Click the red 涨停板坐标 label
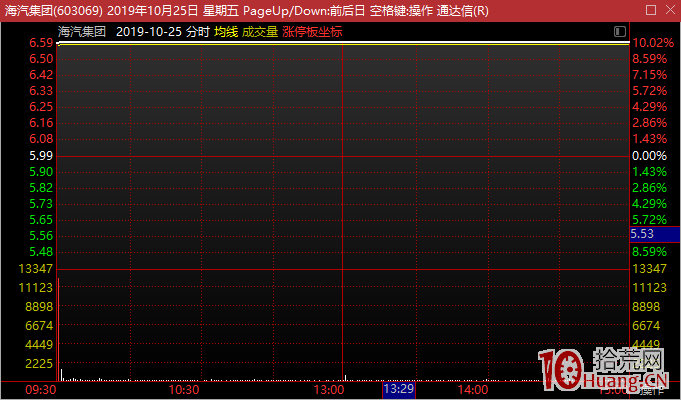 point(312,32)
